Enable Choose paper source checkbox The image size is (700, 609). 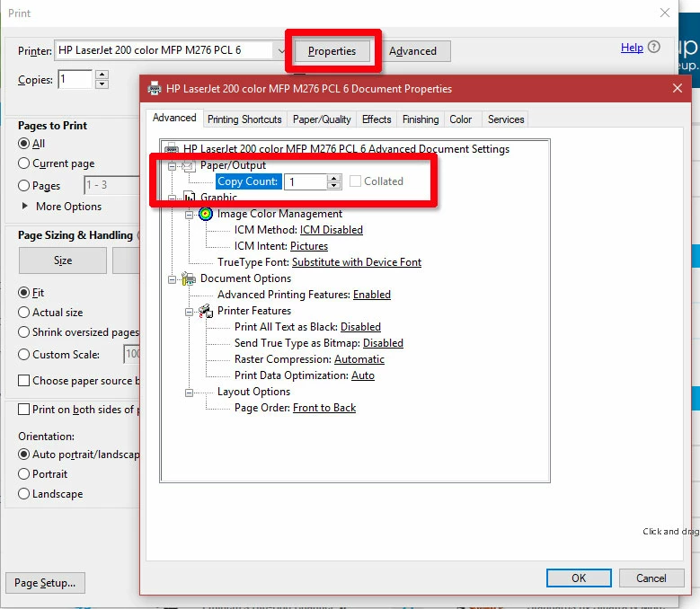23,381
